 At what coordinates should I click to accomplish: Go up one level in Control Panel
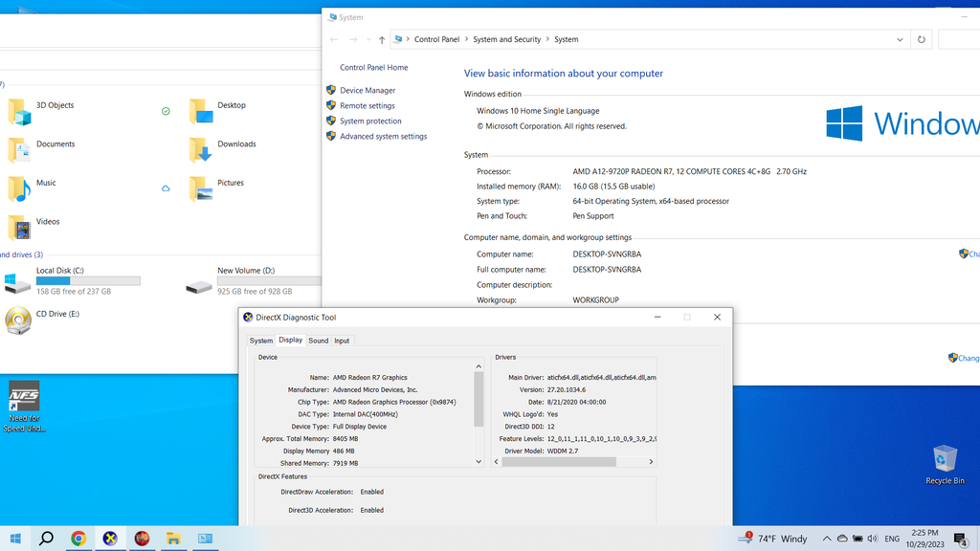click(382, 39)
